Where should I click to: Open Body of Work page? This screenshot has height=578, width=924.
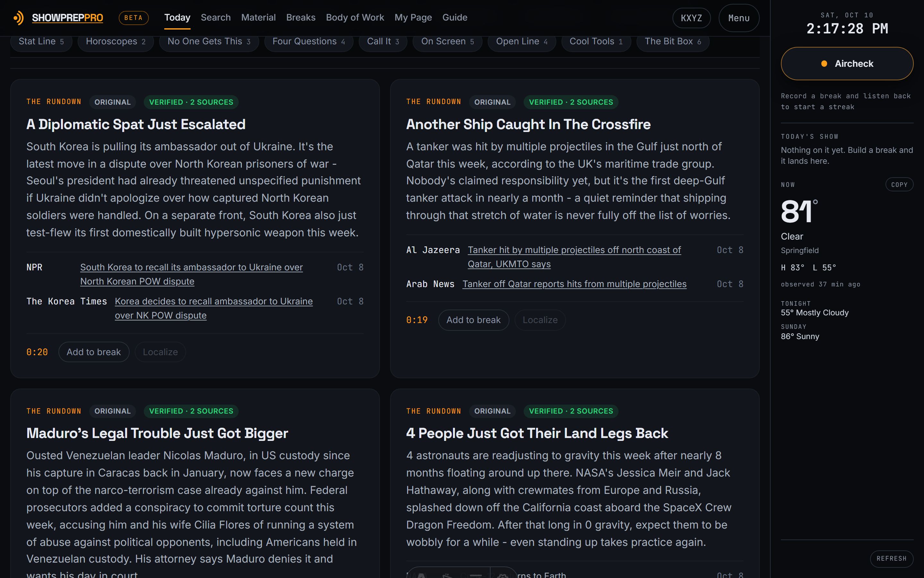tap(355, 18)
